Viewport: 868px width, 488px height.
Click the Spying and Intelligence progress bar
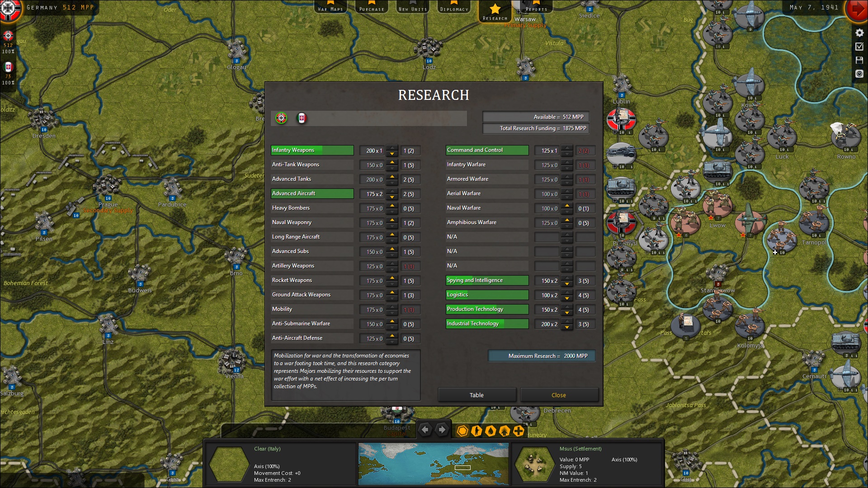tap(487, 280)
